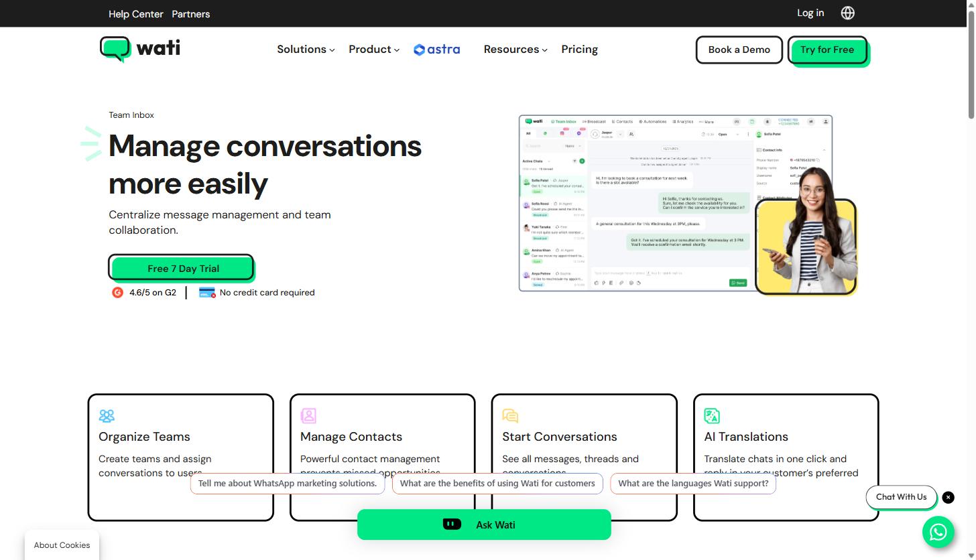Click the Organize Teams heading
This screenshot has width=976, height=560.
[x=144, y=437]
